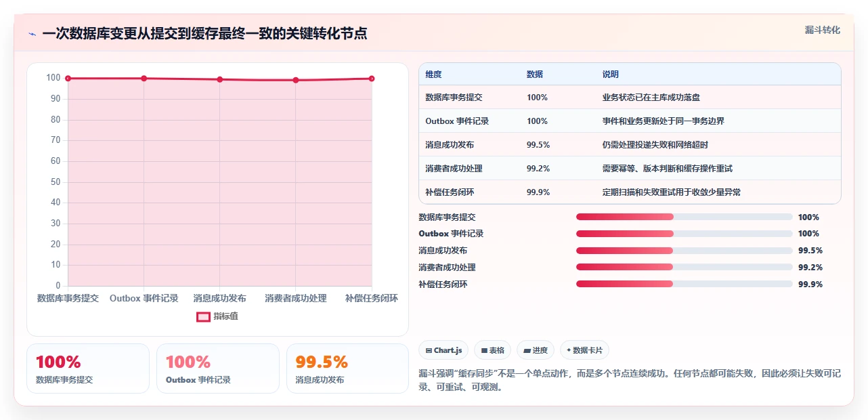Toggle the 指标值 legend swatch

(x=203, y=316)
